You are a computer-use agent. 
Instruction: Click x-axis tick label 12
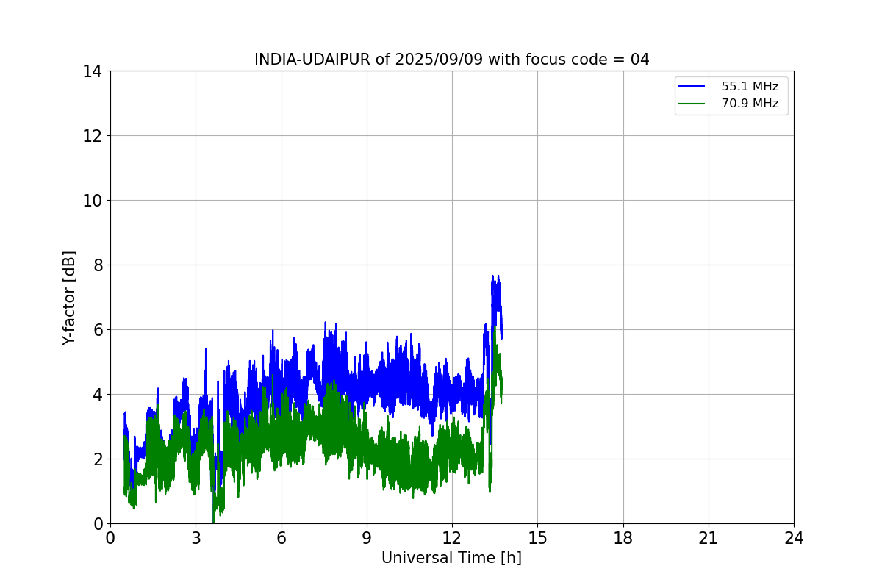tap(452, 538)
